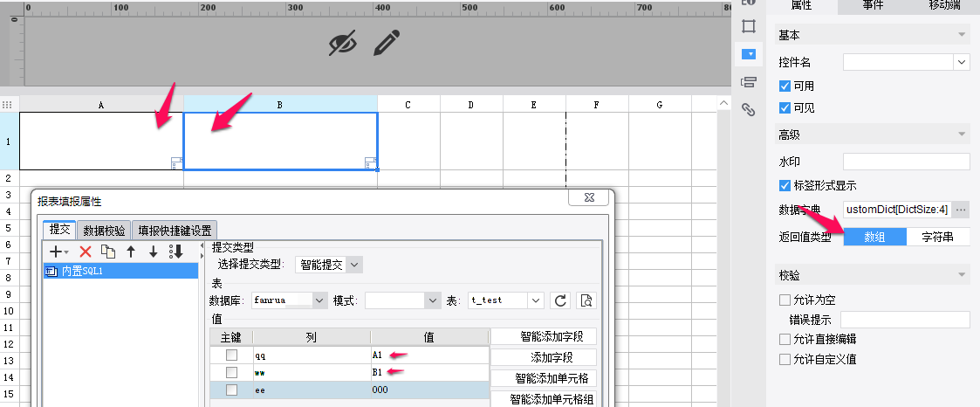
Task: Click 添加字段 button
Action: pyautogui.click(x=544, y=357)
